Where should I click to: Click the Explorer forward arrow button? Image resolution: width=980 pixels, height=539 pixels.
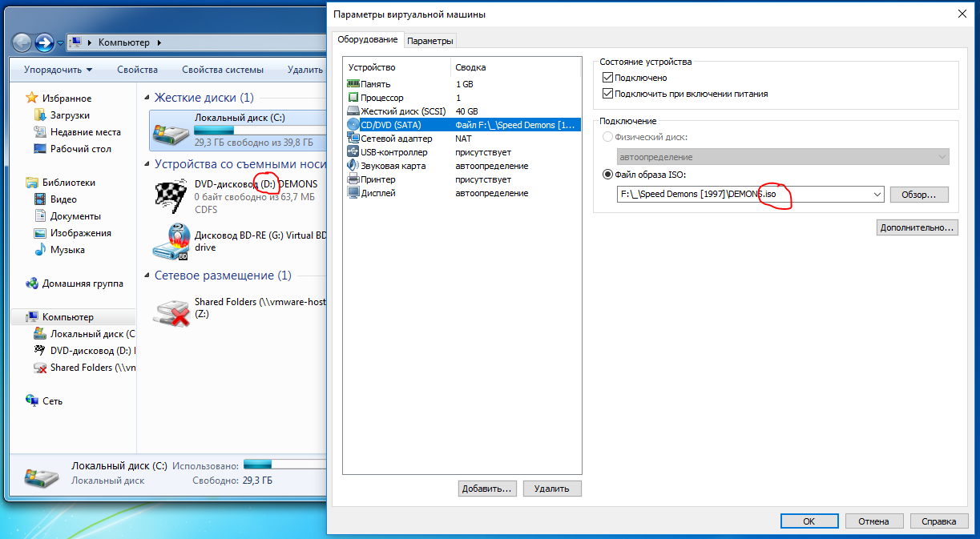(44, 42)
